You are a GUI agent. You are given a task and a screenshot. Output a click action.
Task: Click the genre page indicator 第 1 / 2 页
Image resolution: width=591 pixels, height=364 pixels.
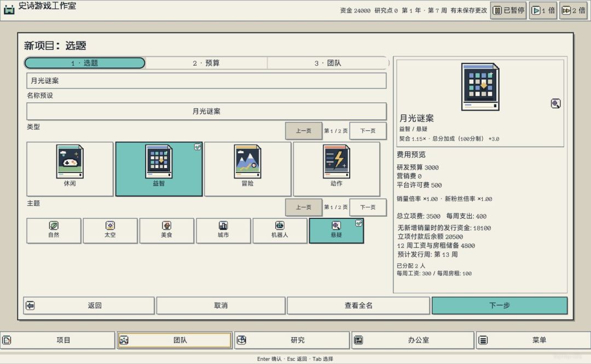336,131
